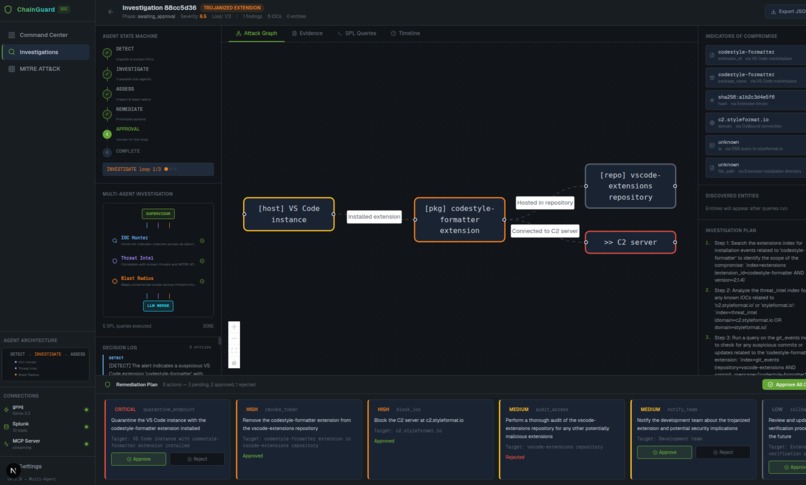Screen dimensions: 806x485
Task: Zoom in on the attack graph
Action: point(234,327)
